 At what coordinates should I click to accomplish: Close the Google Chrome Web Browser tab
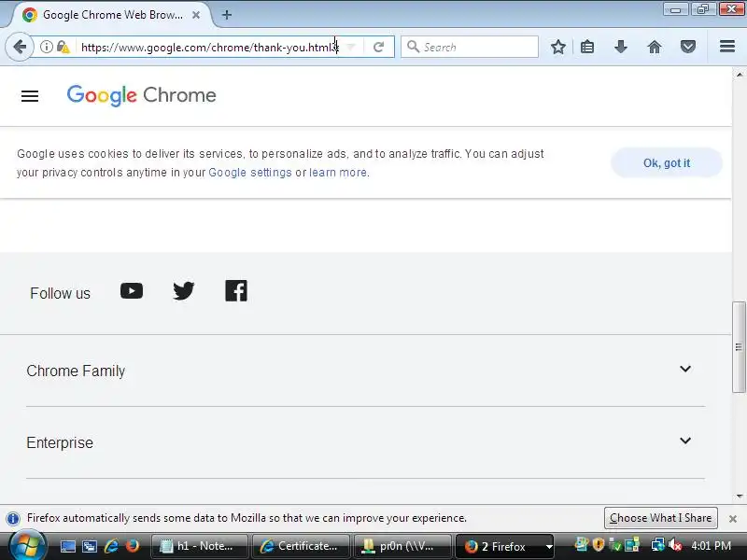coord(196,15)
